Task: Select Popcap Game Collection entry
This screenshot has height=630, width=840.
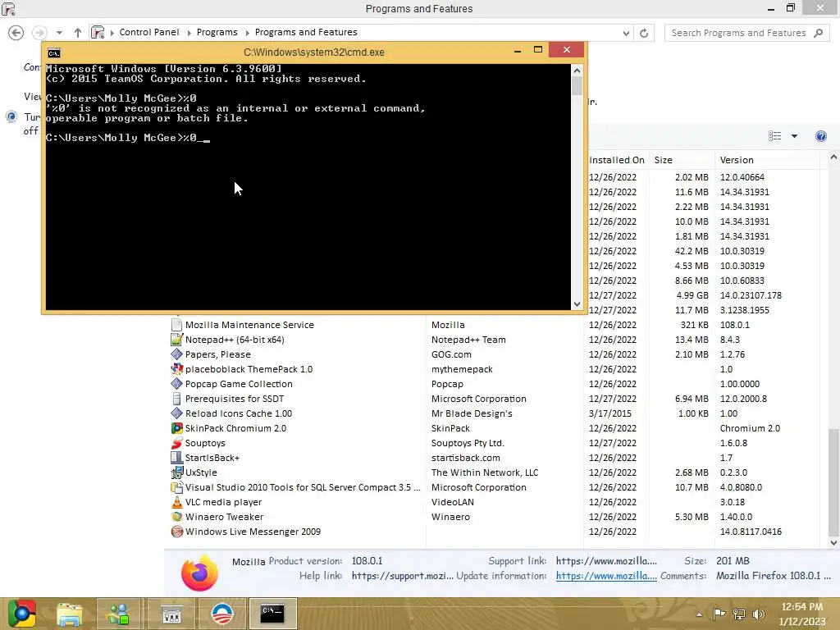Action: tap(239, 384)
